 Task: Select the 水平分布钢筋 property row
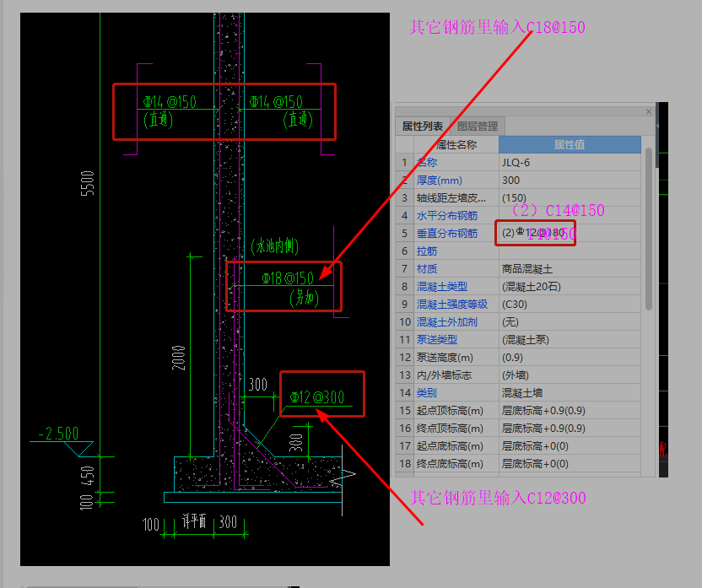click(518, 216)
